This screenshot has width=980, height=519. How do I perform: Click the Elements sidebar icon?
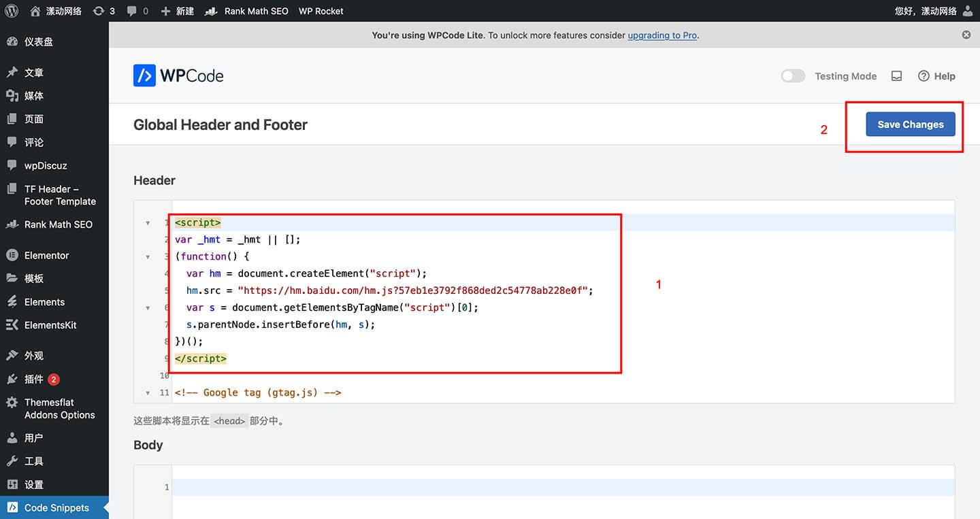click(x=12, y=301)
